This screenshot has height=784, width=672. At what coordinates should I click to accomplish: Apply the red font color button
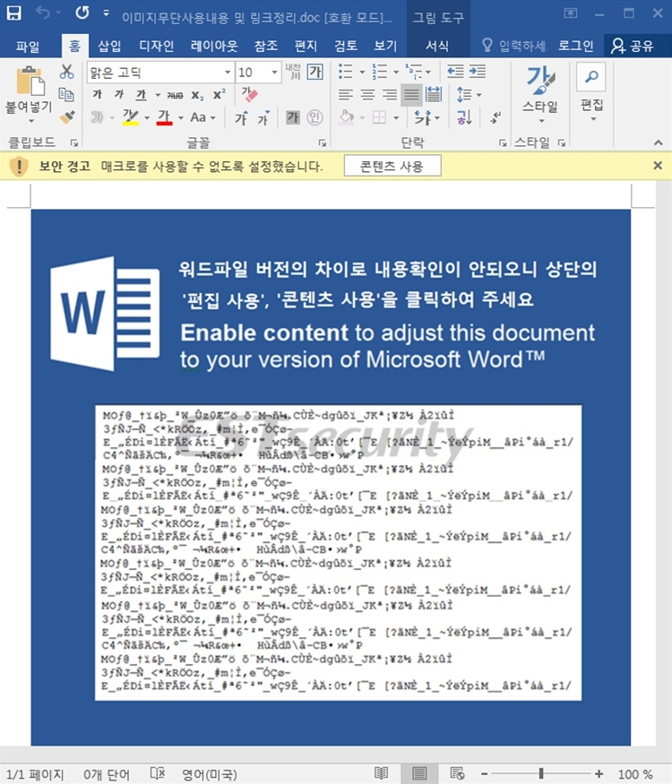point(164,117)
